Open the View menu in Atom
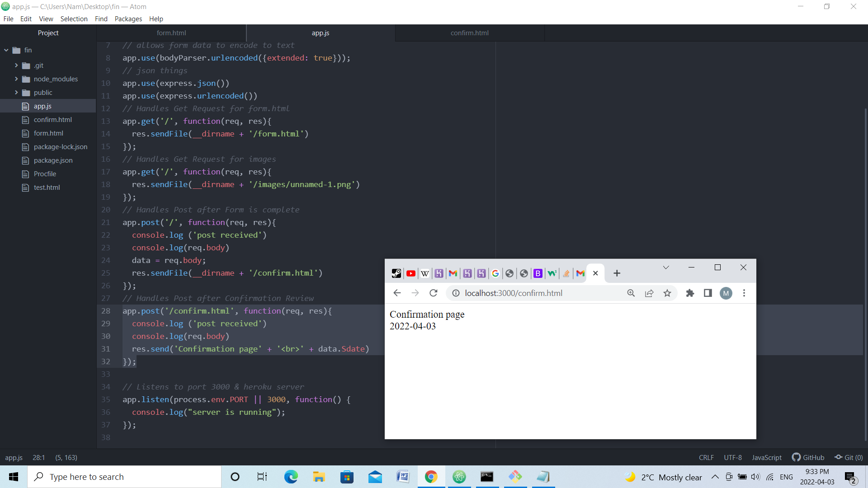The width and height of the screenshot is (868, 488). click(46, 19)
